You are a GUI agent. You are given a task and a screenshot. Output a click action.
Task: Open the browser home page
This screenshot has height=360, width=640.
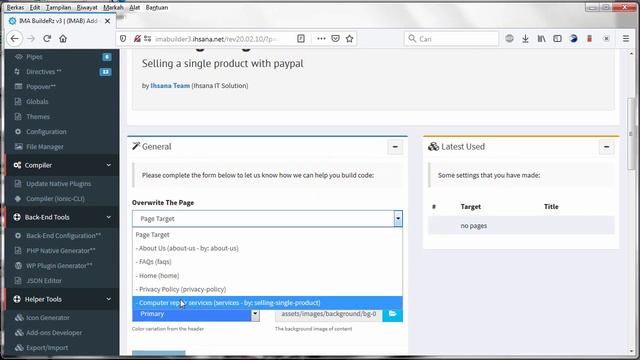coord(63,39)
